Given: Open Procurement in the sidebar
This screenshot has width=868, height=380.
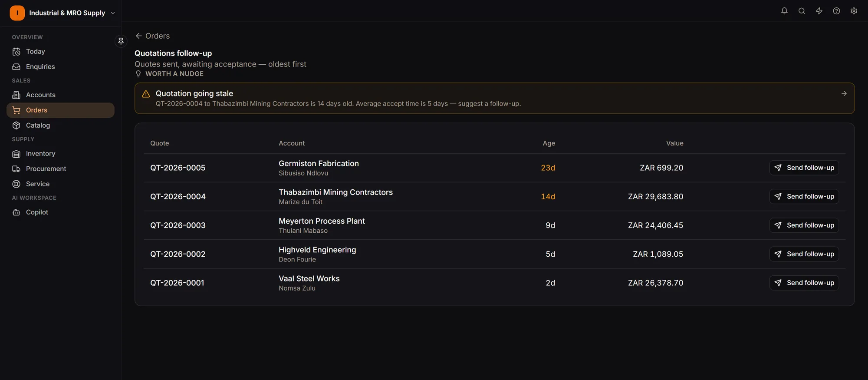Looking at the screenshot, I should 61,169.
